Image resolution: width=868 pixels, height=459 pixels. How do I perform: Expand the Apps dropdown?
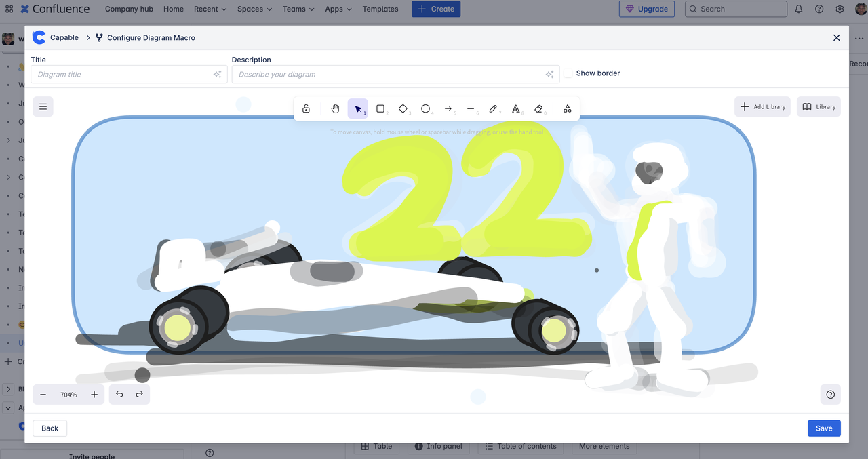[338, 9]
